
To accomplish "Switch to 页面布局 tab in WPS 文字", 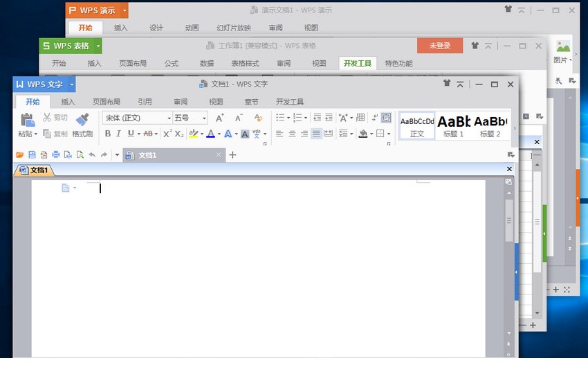I will (x=107, y=102).
